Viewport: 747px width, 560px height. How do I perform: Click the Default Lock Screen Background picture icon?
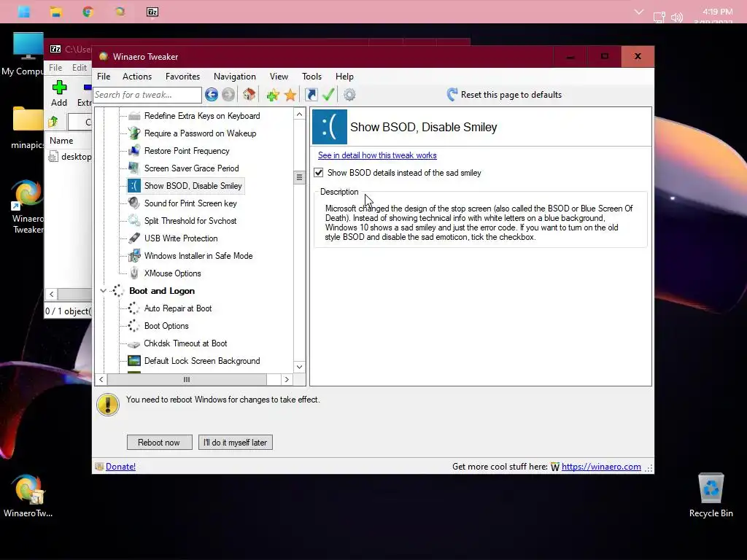(134, 361)
